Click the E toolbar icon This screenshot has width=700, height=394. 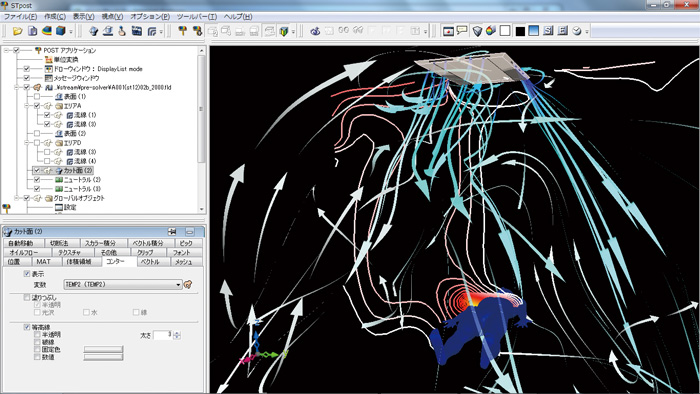click(x=563, y=30)
